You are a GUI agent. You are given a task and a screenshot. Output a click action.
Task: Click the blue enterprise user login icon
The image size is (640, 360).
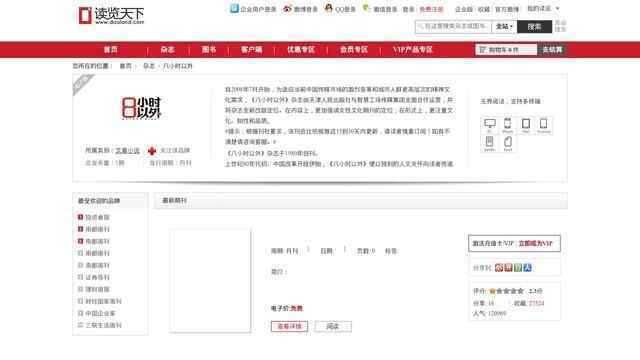click(x=234, y=8)
